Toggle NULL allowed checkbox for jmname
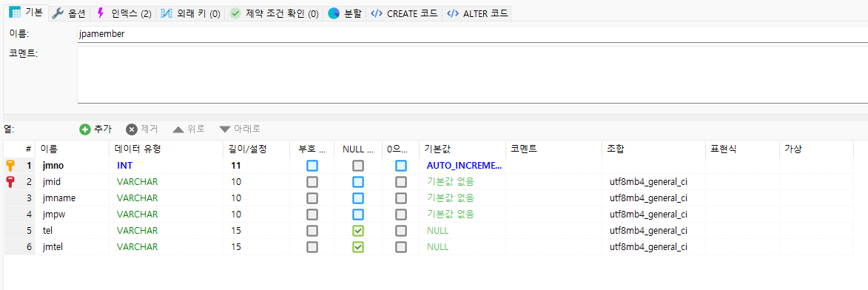868x290 pixels. coord(358,198)
